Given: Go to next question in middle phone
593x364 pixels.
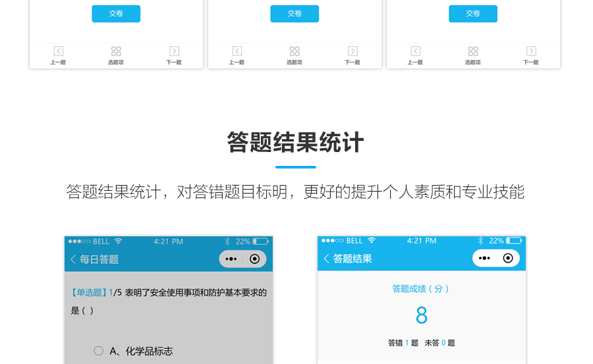Looking at the screenshot, I should (353, 51).
